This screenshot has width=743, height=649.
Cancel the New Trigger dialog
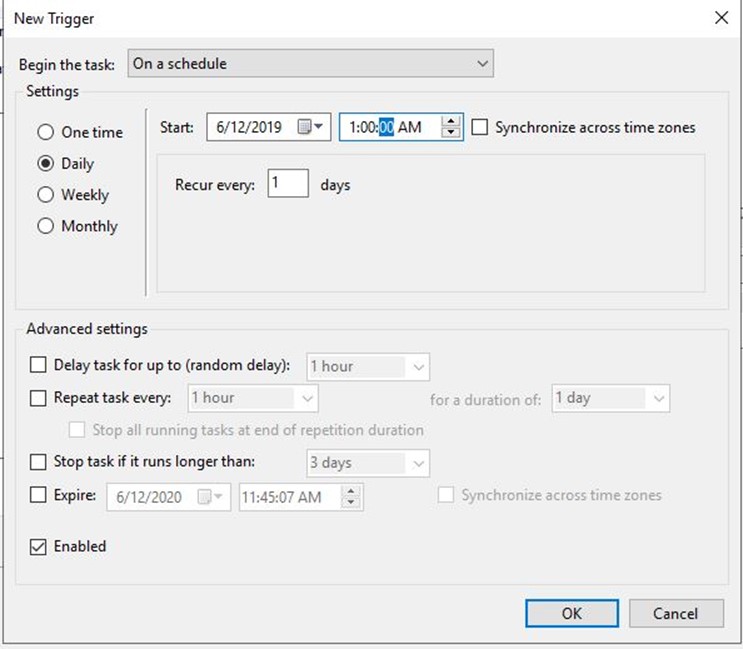pos(676,613)
